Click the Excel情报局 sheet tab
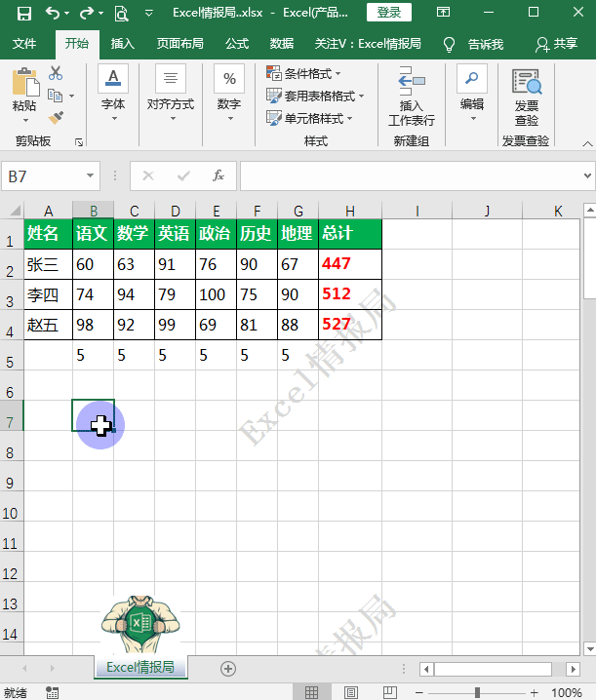This screenshot has width=596, height=700. (140, 667)
